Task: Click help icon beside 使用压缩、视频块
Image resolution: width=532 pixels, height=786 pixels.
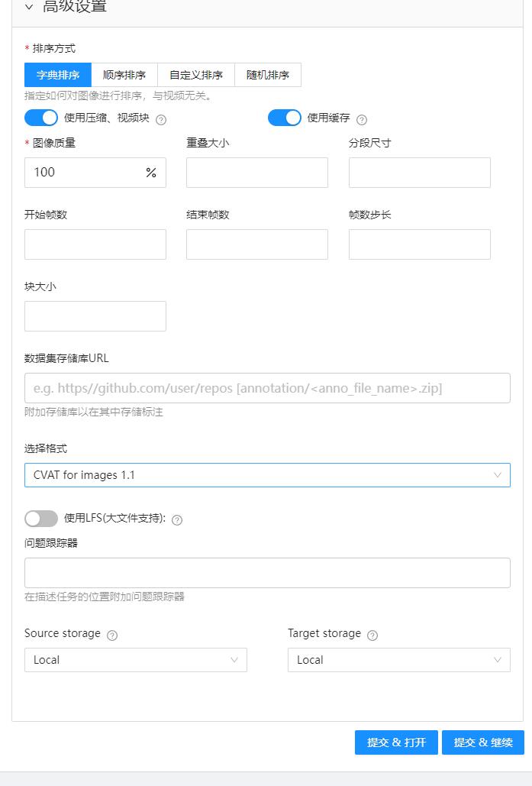Action: [x=161, y=119]
